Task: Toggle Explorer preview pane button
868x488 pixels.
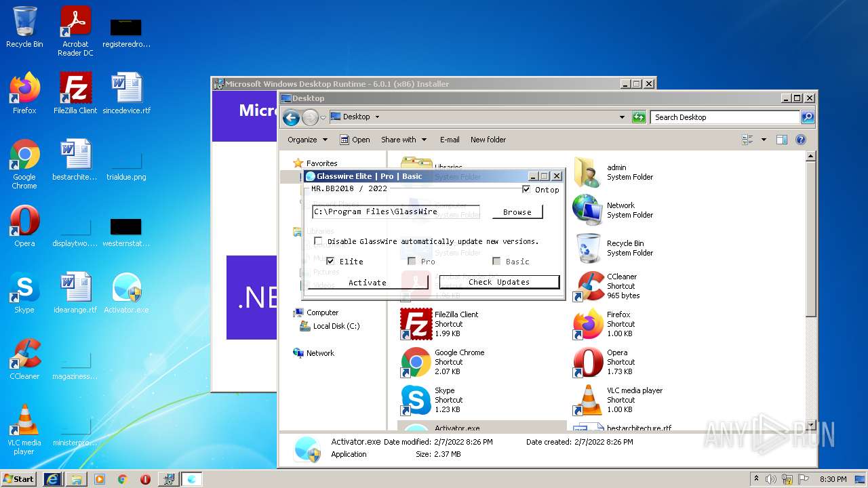Action: pyautogui.click(x=781, y=140)
